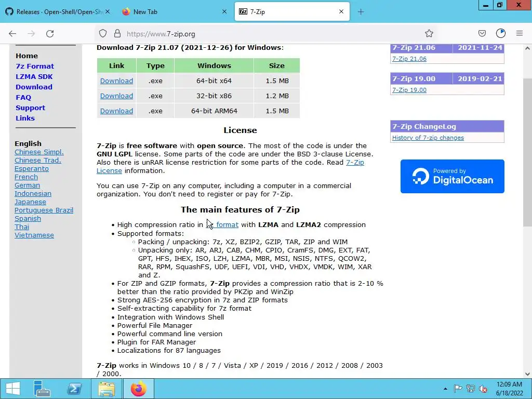The width and height of the screenshot is (532, 399).
Task: Go back to the previous page
Action: tap(12, 34)
